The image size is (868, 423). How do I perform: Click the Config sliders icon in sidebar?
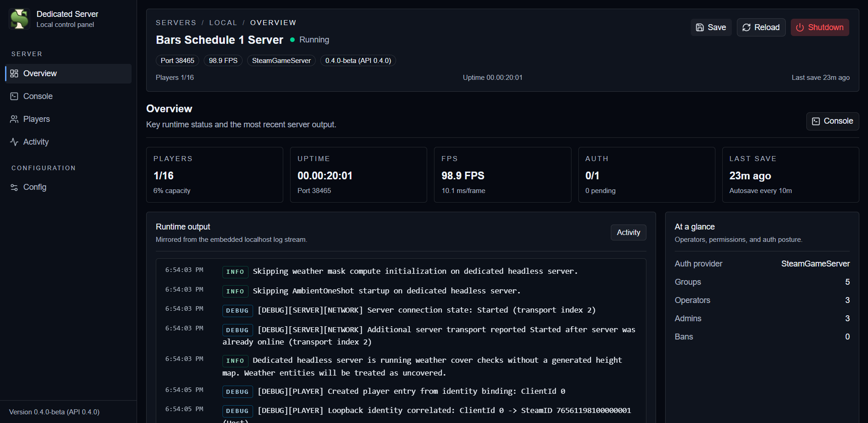coord(14,187)
